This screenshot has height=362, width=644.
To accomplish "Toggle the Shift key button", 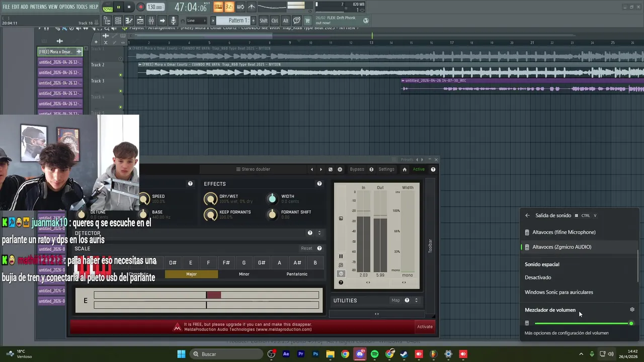I will [x=264, y=21].
